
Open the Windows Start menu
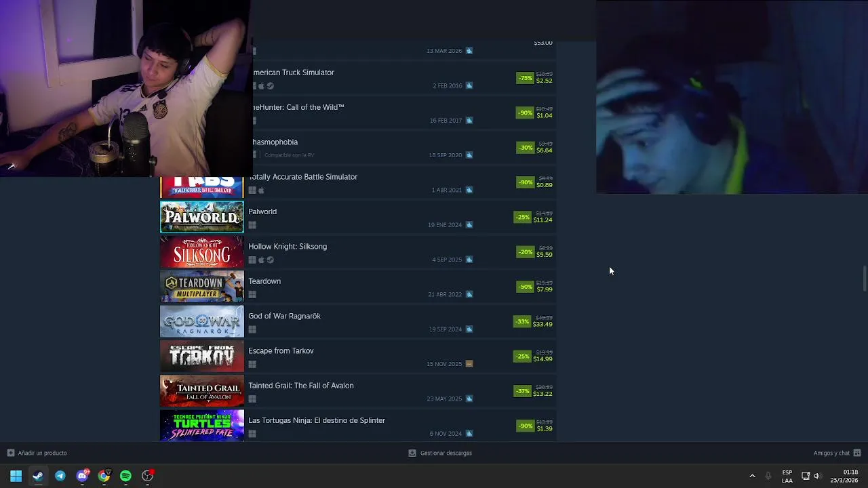pyautogui.click(x=16, y=476)
